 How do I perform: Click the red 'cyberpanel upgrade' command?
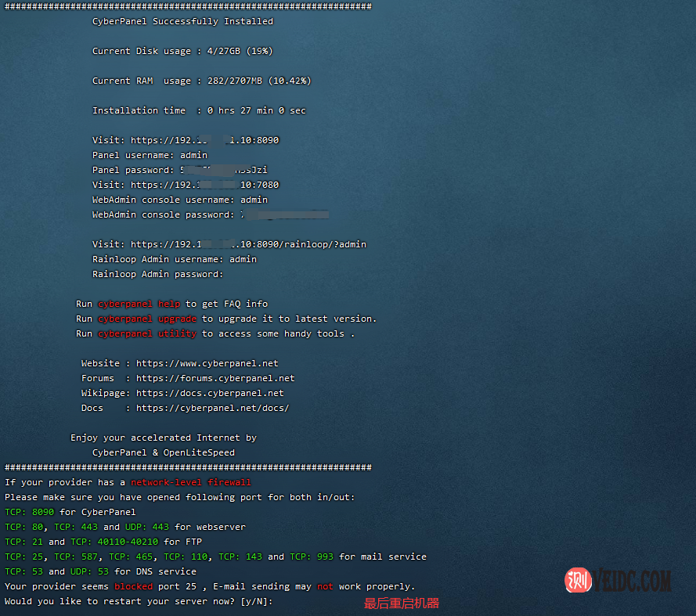coord(146,319)
